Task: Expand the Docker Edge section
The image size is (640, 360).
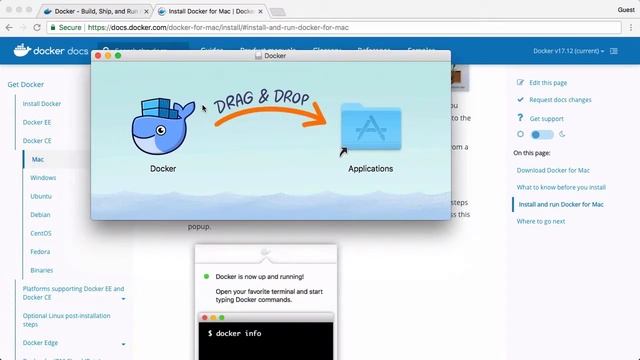Action: [x=123, y=344]
